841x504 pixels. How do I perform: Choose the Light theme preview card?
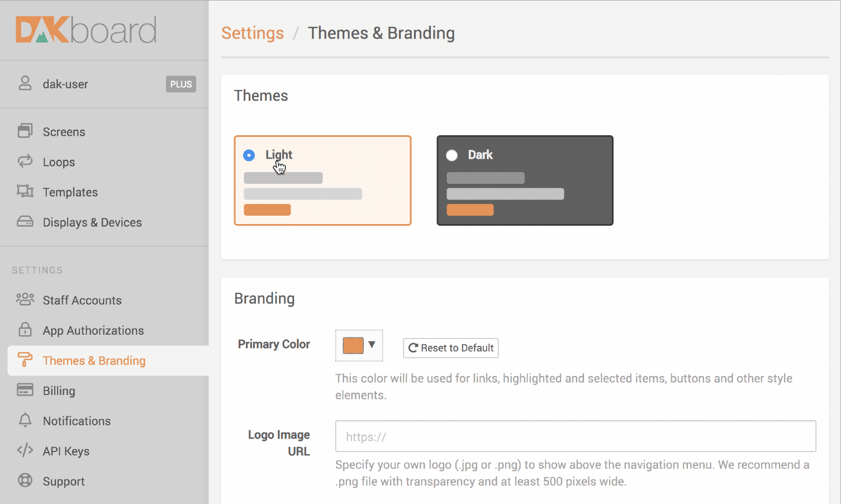click(322, 180)
